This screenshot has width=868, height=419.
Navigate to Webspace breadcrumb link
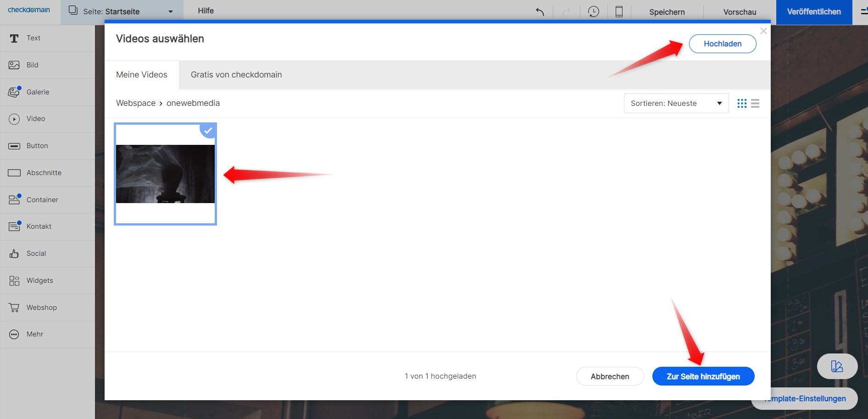tap(136, 103)
